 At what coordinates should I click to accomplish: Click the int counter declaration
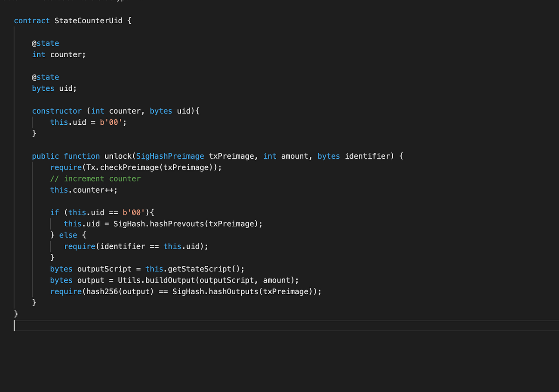(x=59, y=54)
